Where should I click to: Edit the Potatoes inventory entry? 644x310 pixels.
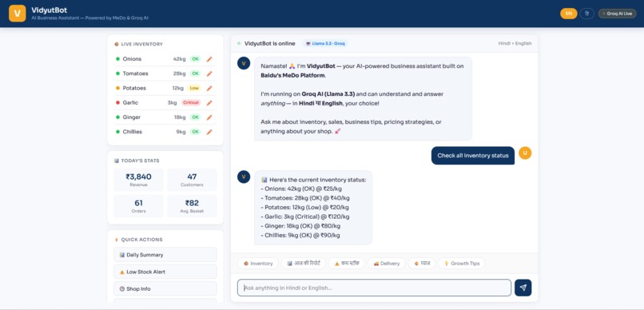coord(209,88)
